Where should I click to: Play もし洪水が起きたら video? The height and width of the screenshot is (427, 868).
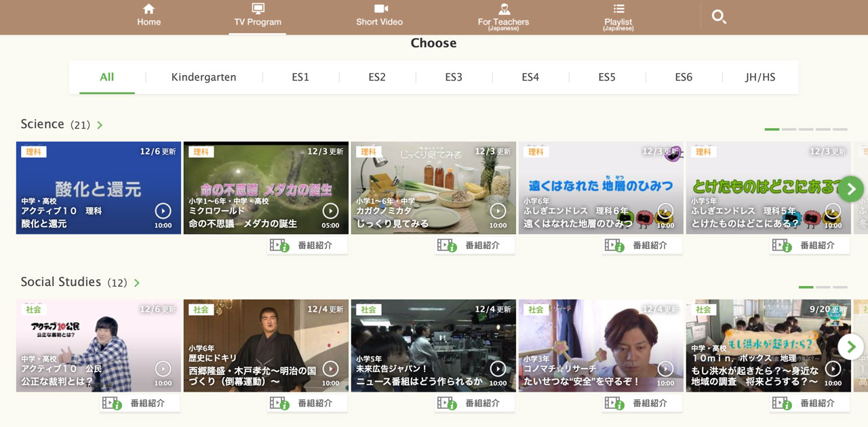point(833,368)
